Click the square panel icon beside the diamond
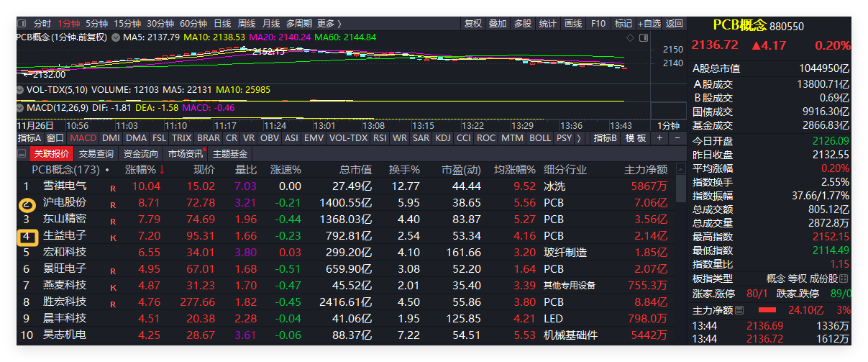 pos(644,37)
